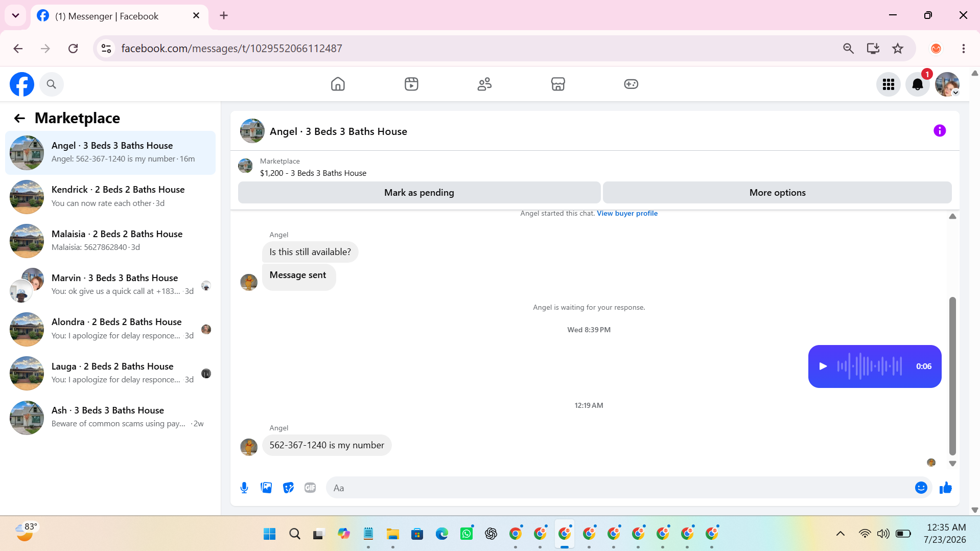The width and height of the screenshot is (980, 551).
Task: Mark the listing as pending
Action: pyautogui.click(x=419, y=193)
